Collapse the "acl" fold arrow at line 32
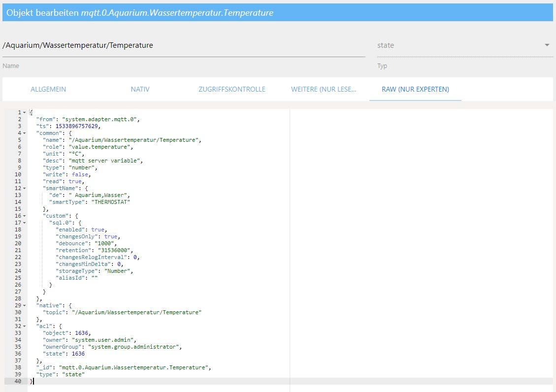The width and height of the screenshot is (556, 392). pos(25,326)
